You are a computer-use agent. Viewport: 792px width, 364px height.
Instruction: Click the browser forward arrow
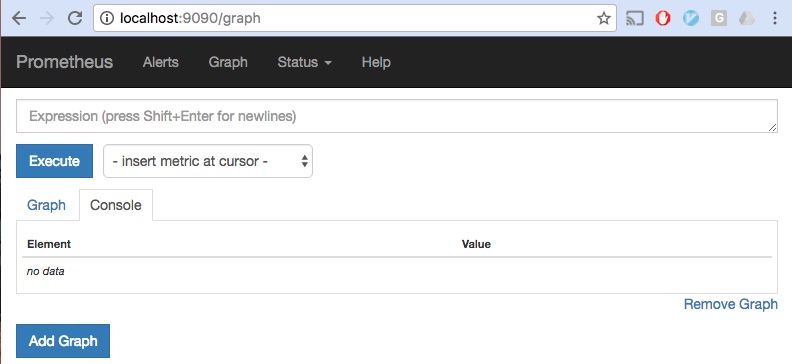click(47, 19)
